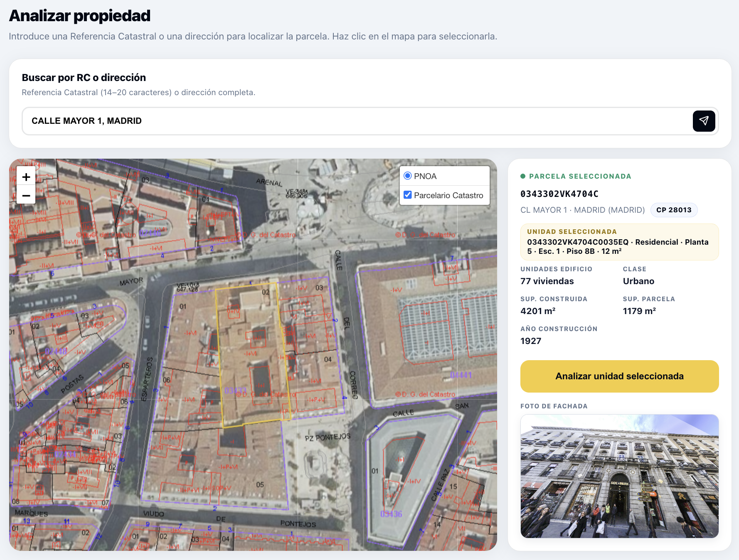Screen dimensions: 739x560
Task: Zoom out the map with minus button
Action: point(26,195)
